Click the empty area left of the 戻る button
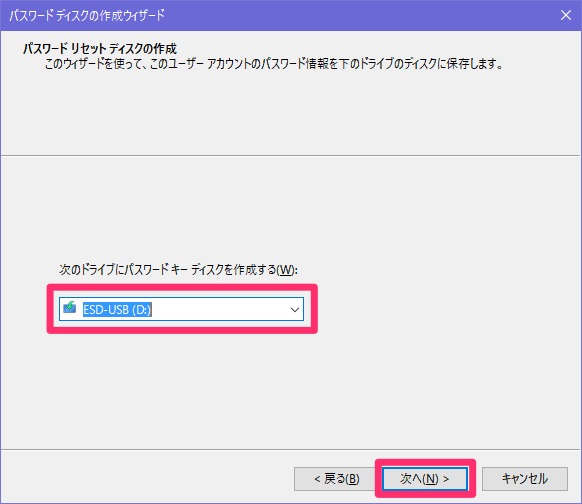The image size is (582, 504). (147, 478)
